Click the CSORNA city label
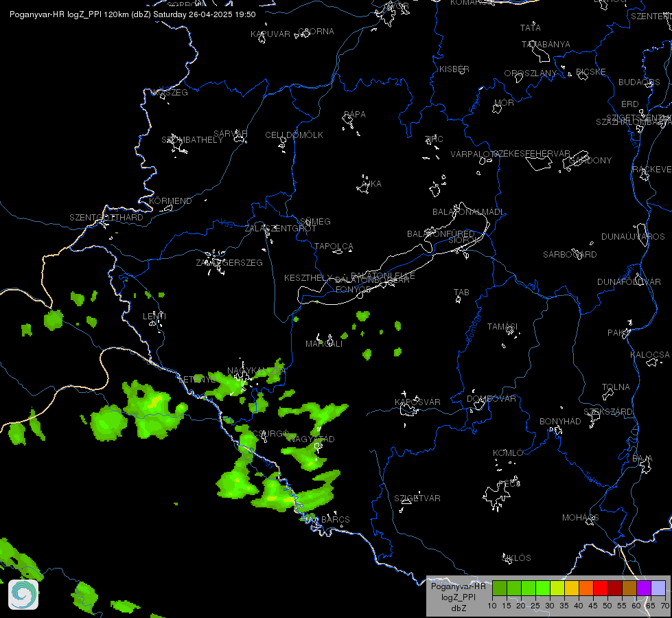Image resolution: width=672 pixels, height=618 pixels. click(x=316, y=32)
